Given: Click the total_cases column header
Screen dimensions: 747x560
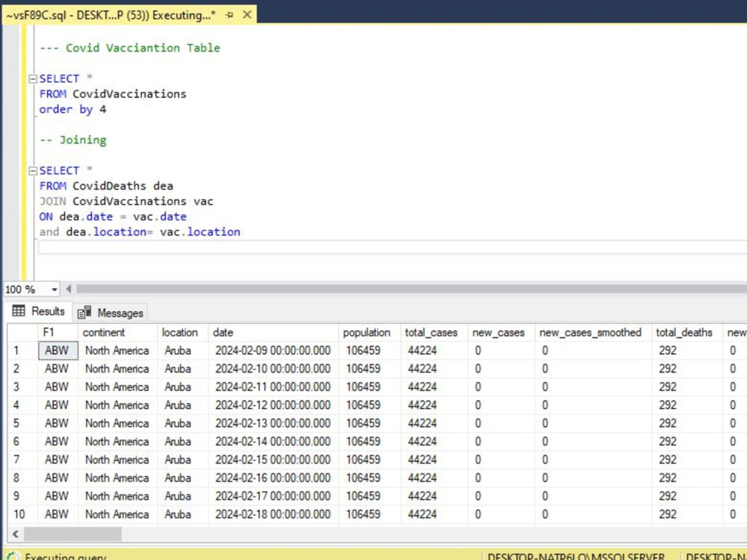Looking at the screenshot, I should coord(434,332).
